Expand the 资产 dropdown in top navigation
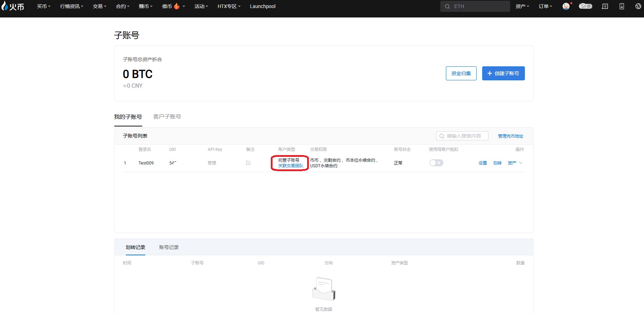 [x=522, y=6]
